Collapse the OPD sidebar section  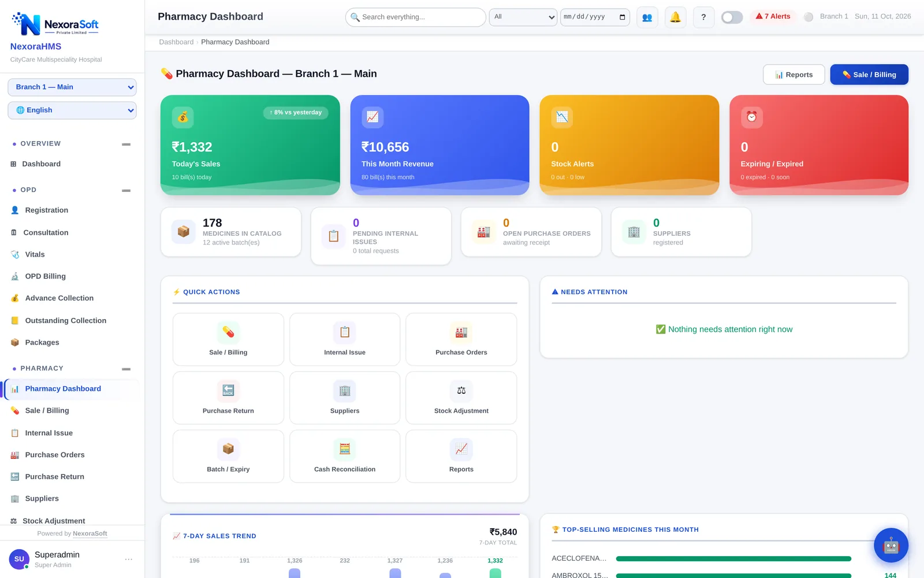[126, 190]
